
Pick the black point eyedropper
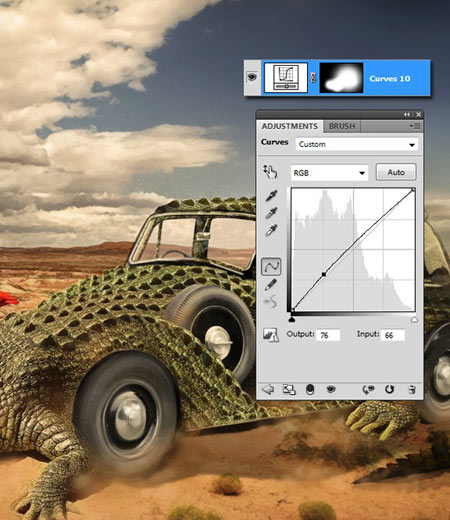271,196
